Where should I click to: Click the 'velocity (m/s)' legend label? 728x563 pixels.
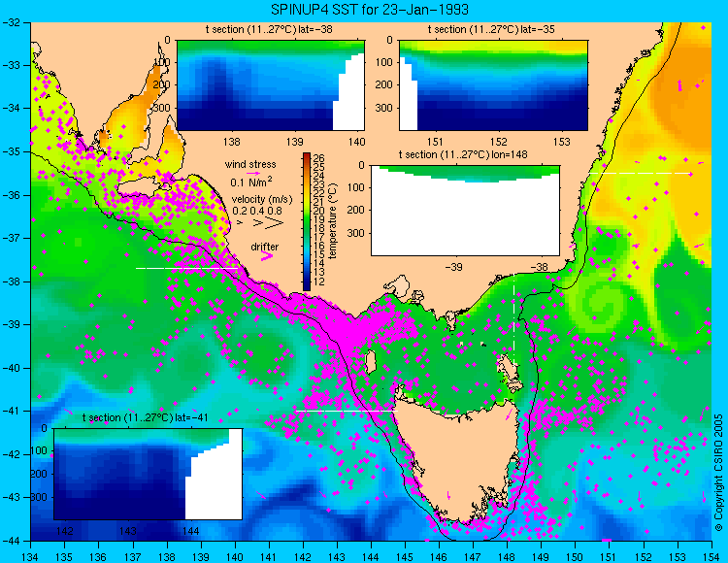(x=262, y=200)
